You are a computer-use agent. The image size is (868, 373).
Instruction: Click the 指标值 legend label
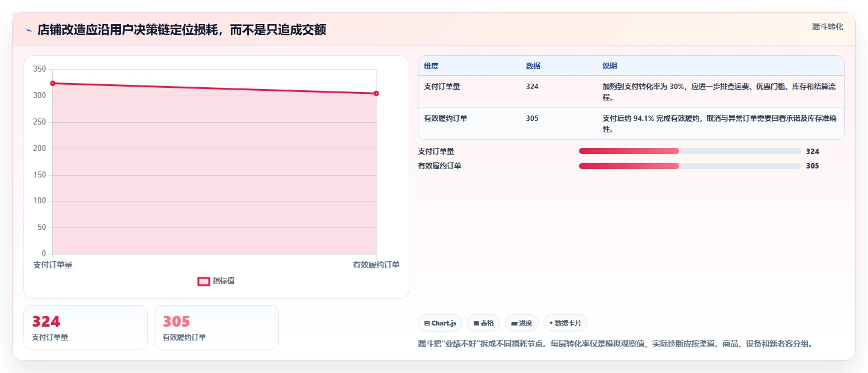(224, 281)
